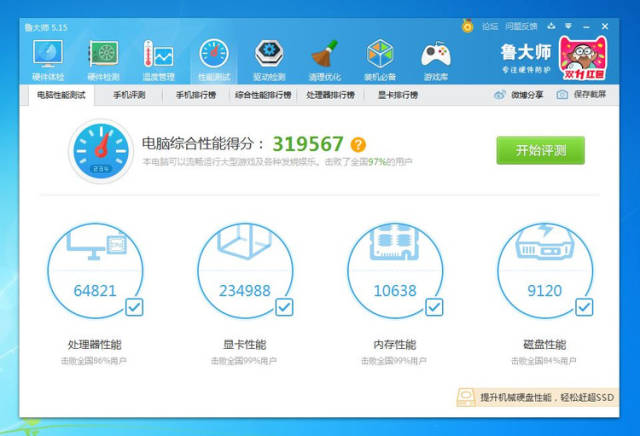Viewport: 640px width, 436px height.
Task: Click the speedometer gauge icon beside overall score
Action: click(x=101, y=151)
